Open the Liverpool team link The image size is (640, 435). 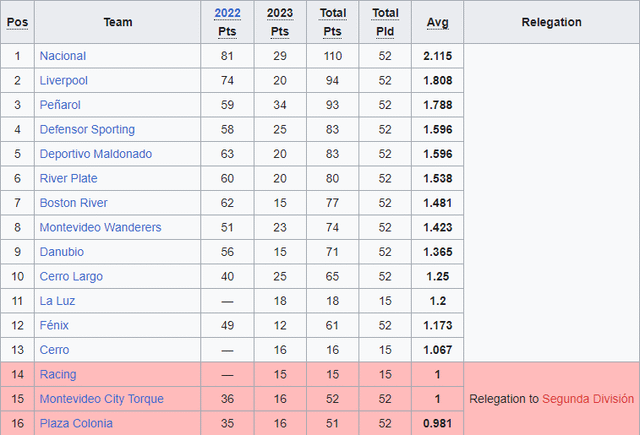63,80
